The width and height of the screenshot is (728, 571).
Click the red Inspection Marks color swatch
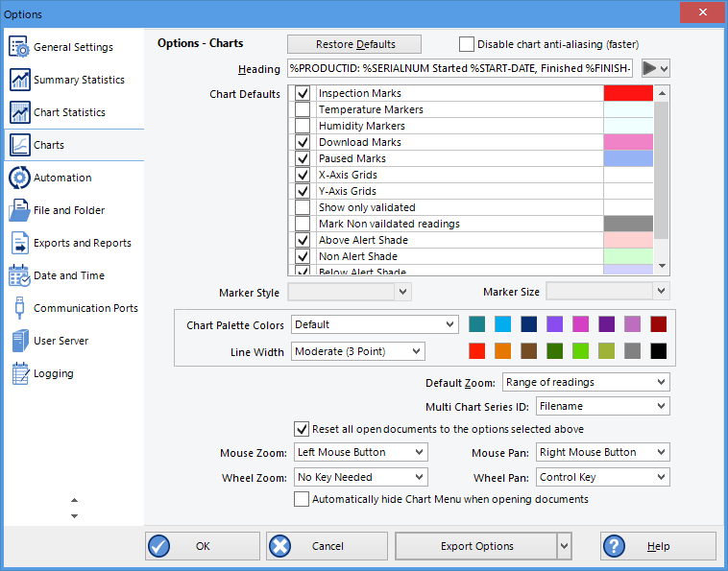pos(628,93)
